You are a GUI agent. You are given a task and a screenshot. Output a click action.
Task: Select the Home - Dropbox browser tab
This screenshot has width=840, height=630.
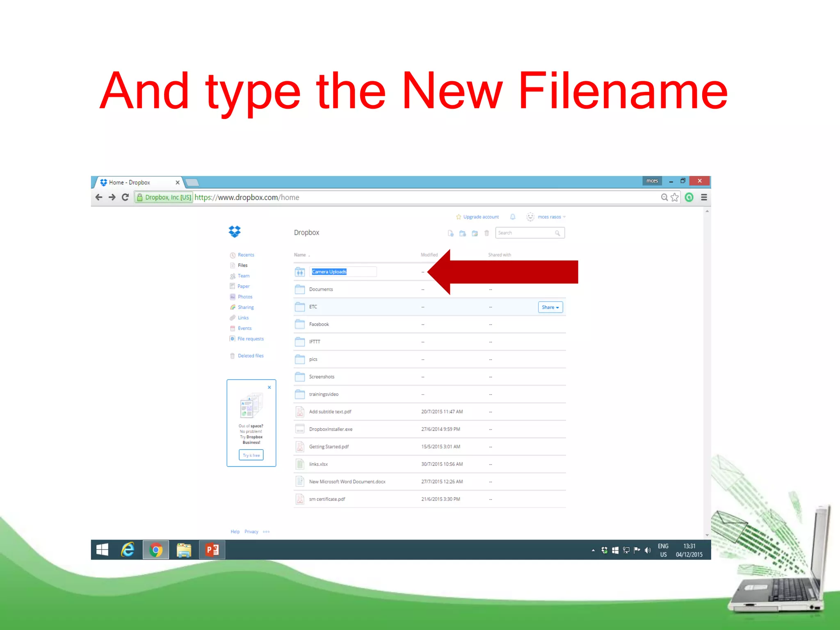(x=139, y=183)
